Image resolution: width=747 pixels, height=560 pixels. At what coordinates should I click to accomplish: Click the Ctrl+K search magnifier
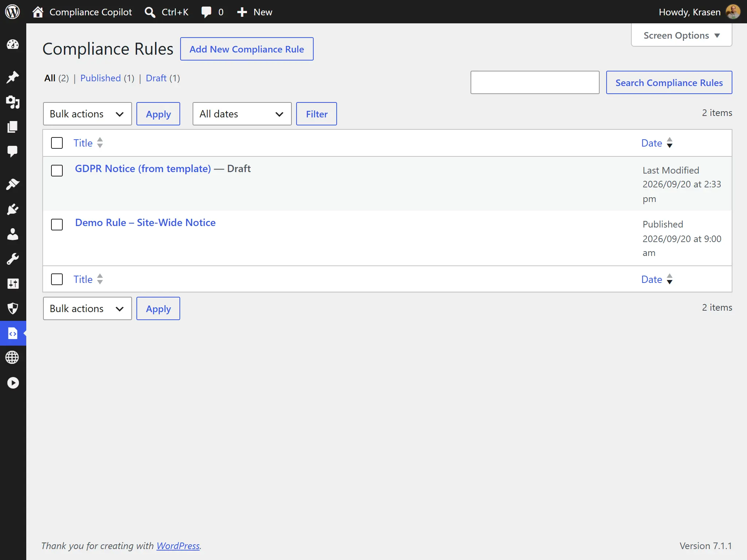(150, 12)
